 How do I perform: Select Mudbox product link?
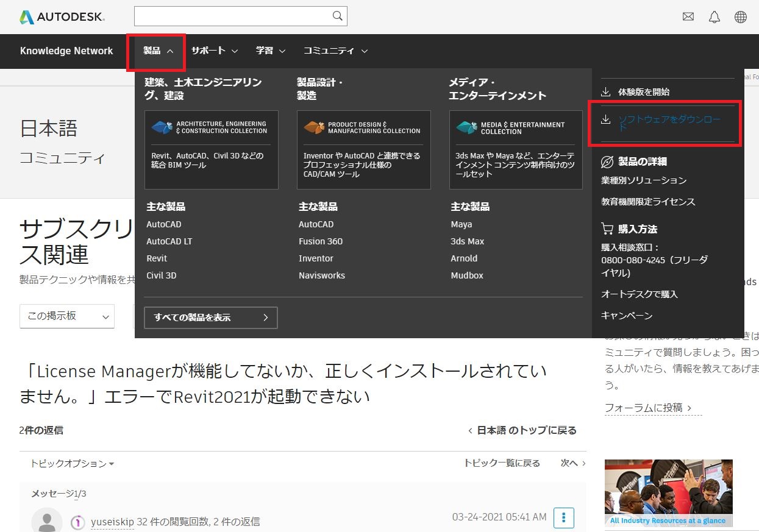(467, 275)
